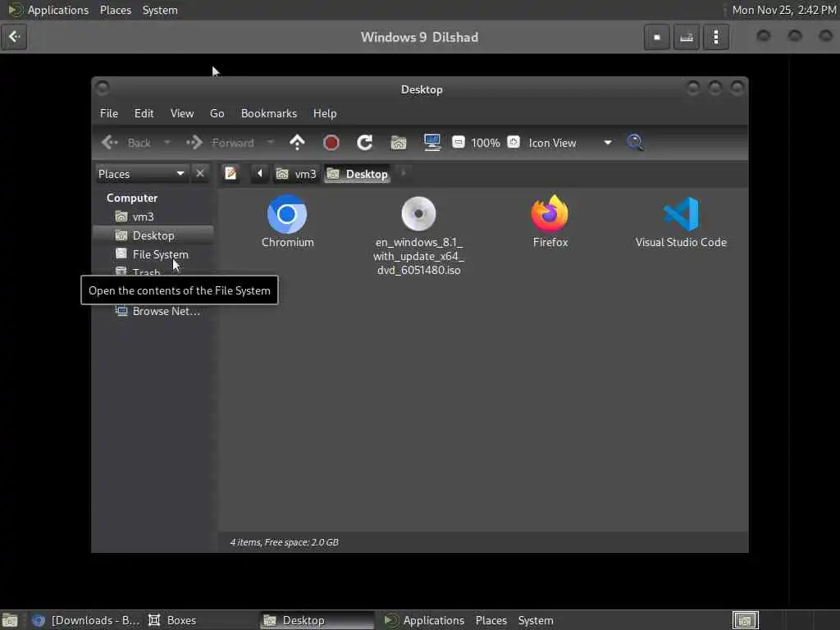Click the workspace switcher in bottom right

click(x=745, y=620)
